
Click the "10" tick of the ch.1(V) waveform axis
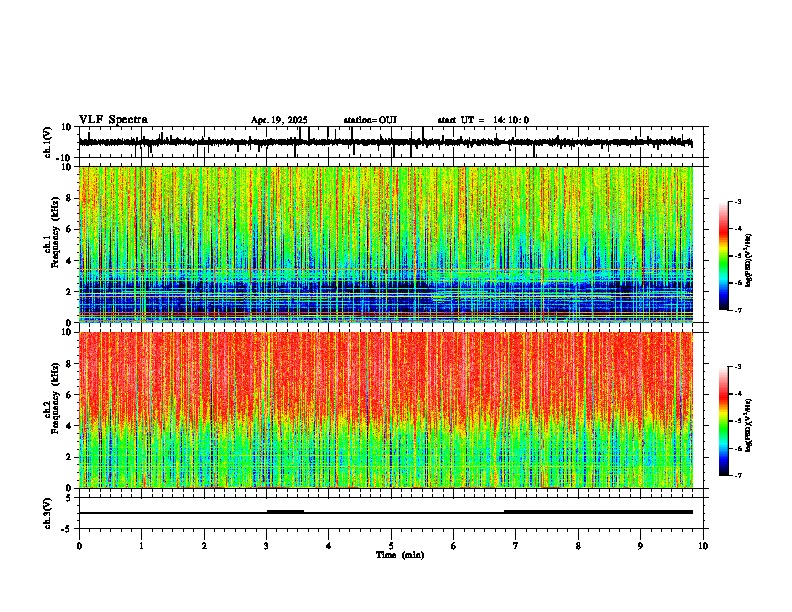[x=67, y=127]
